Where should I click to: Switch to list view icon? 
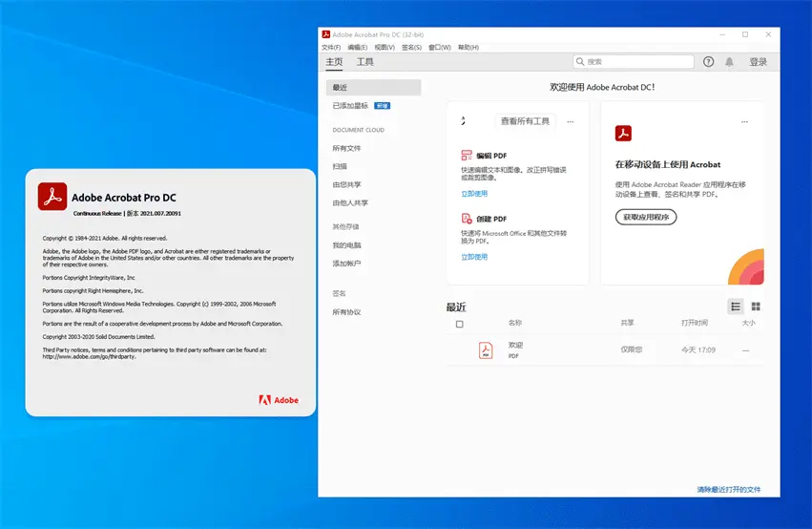(736, 307)
